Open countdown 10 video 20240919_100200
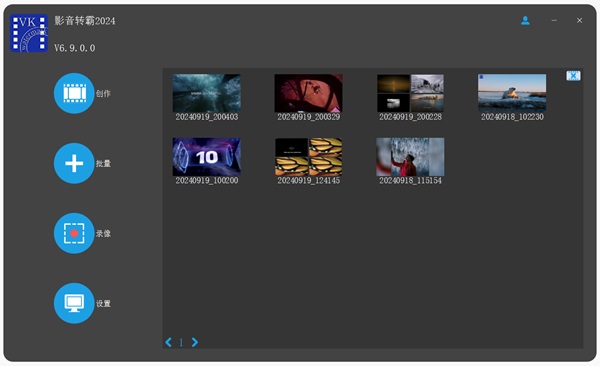 (x=207, y=157)
